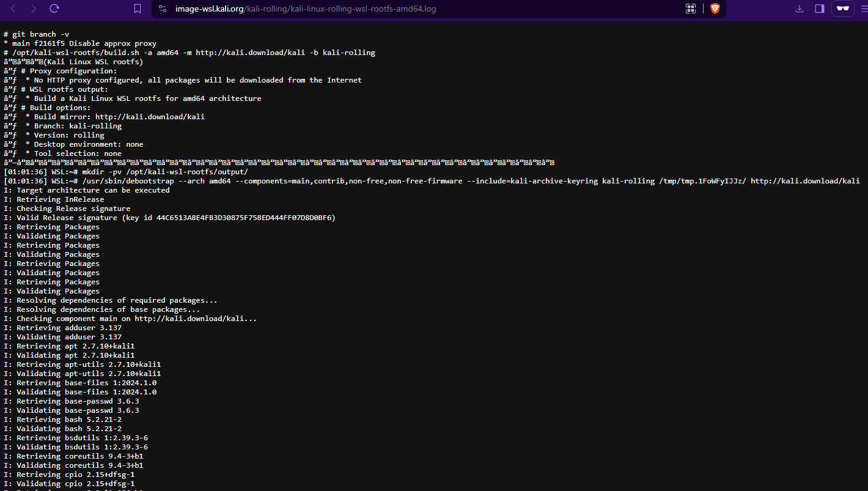Click the Brave Shields lion icon
The height and width of the screenshot is (491, 868).
(715, 9)
